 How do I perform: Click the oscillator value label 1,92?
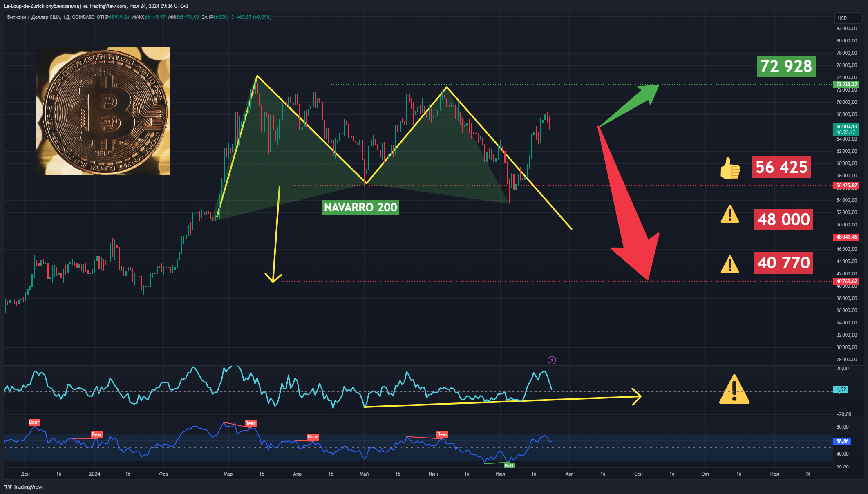pyautogui.click(x=841, y=389)
